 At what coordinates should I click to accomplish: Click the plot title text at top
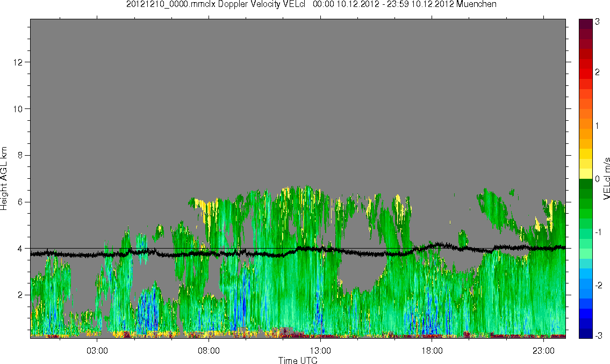[x=311, y=4]
